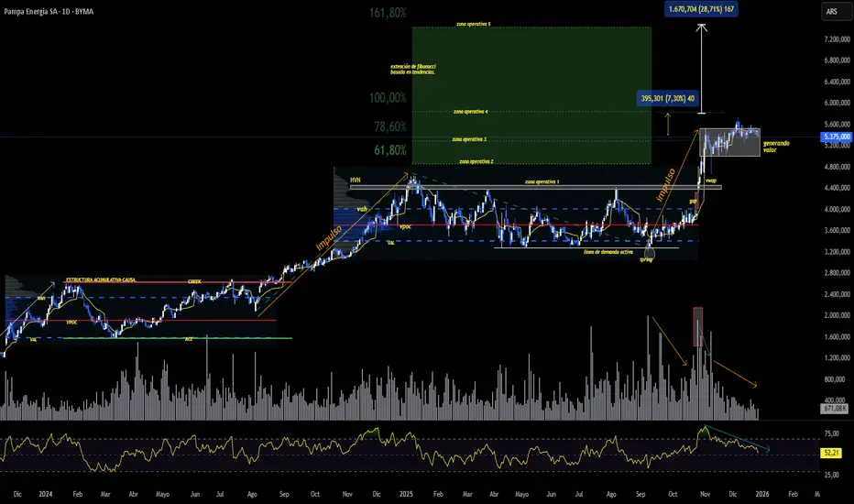Select the 7,30% price range measurement label
Screen dimensions: 854x504
point(668,99)
